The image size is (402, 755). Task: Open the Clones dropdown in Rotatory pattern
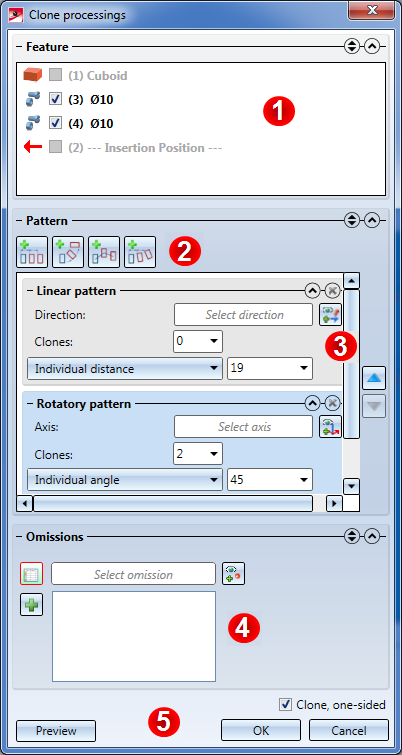click(x=197, y=454)
